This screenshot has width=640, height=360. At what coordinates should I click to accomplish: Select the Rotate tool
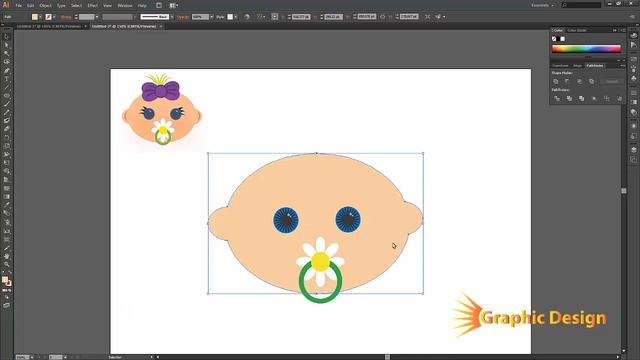[x=7, y=138]
